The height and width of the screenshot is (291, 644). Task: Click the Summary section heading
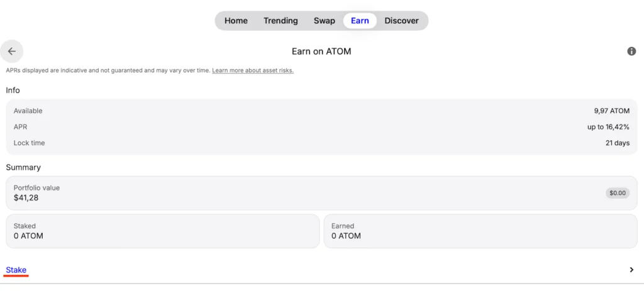click(23, 168)
